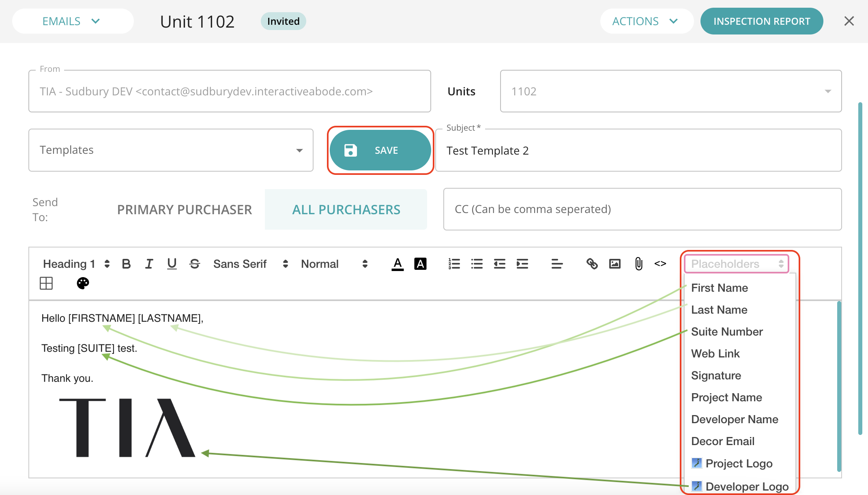
Task: Increase indent of text
Action: 522,264
